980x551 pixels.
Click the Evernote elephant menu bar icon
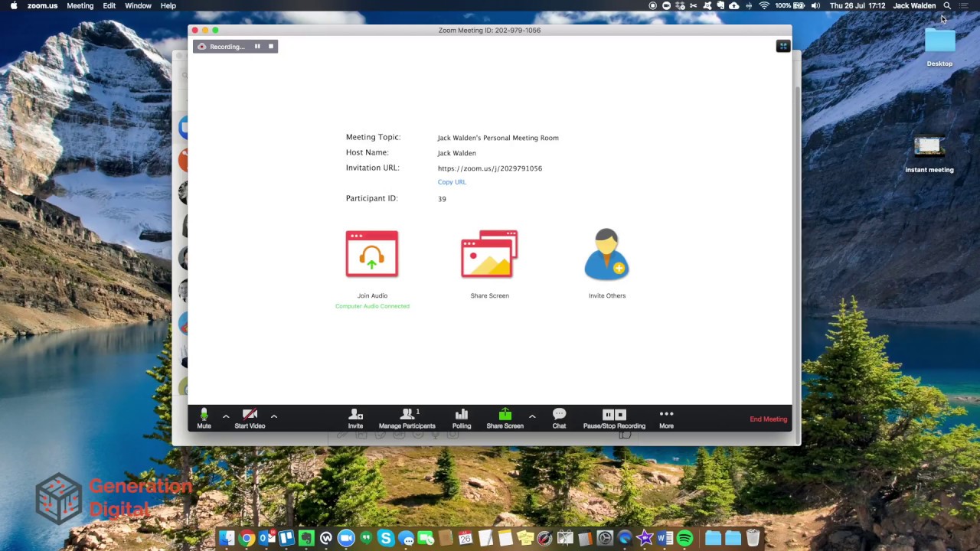tap(720, 5)
